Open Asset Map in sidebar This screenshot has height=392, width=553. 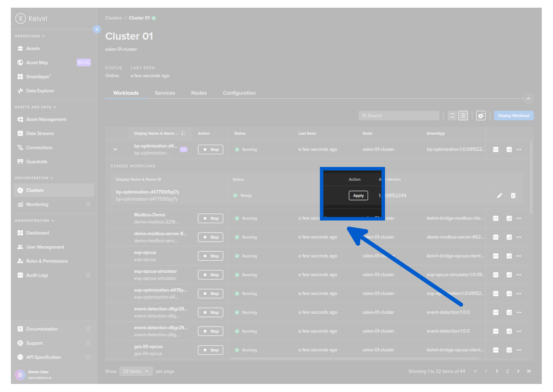coord(37,63)
